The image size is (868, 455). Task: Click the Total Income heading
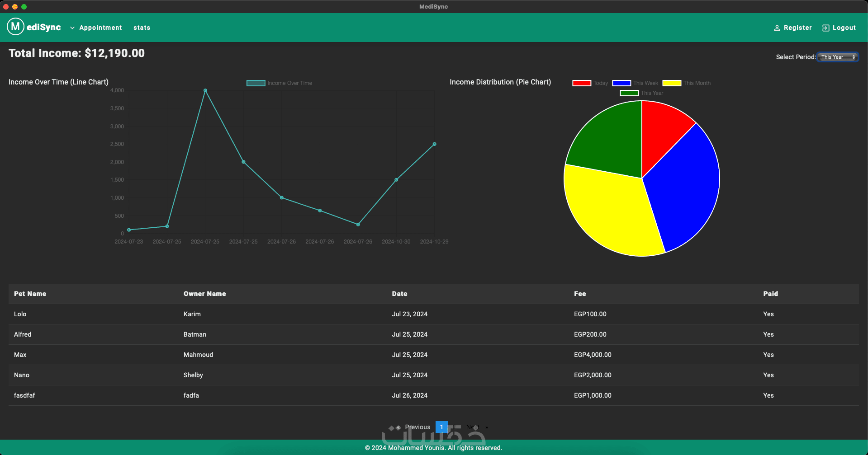[77, 53]
